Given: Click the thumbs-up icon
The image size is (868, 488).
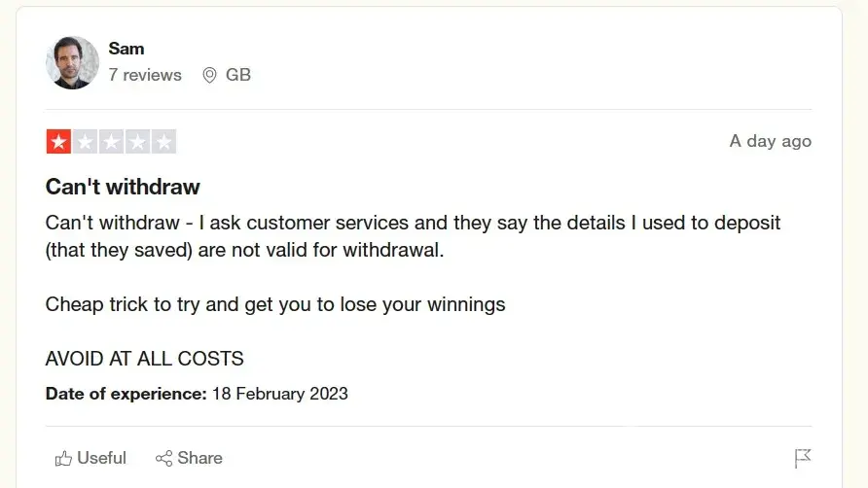Looking at the screenshot, I should pos(64,458).
